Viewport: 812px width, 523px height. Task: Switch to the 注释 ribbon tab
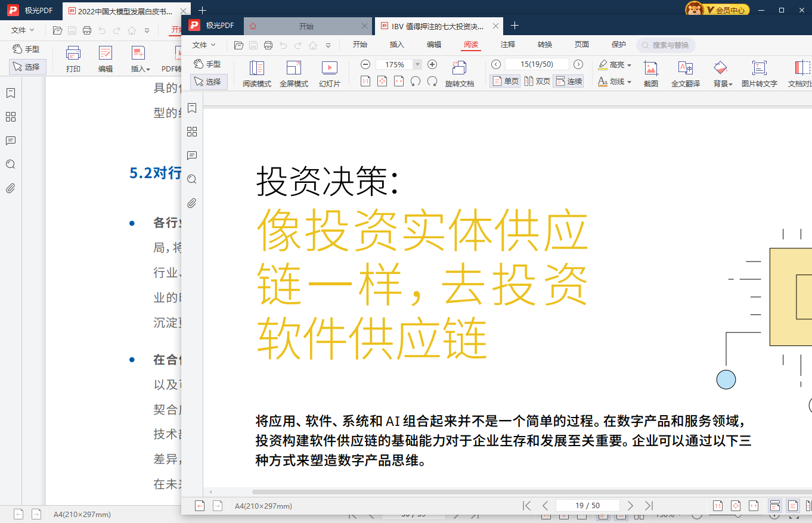(507, 45)
